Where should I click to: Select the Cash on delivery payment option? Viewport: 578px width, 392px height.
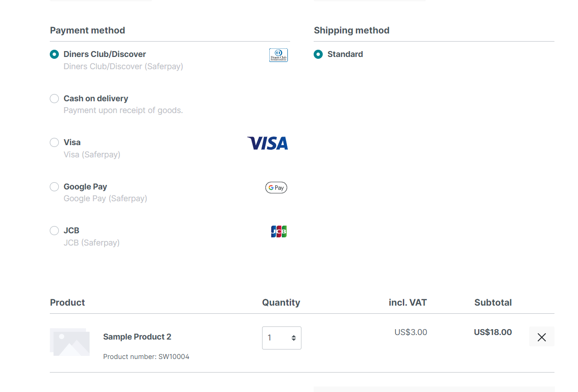(x=54, y=99)
